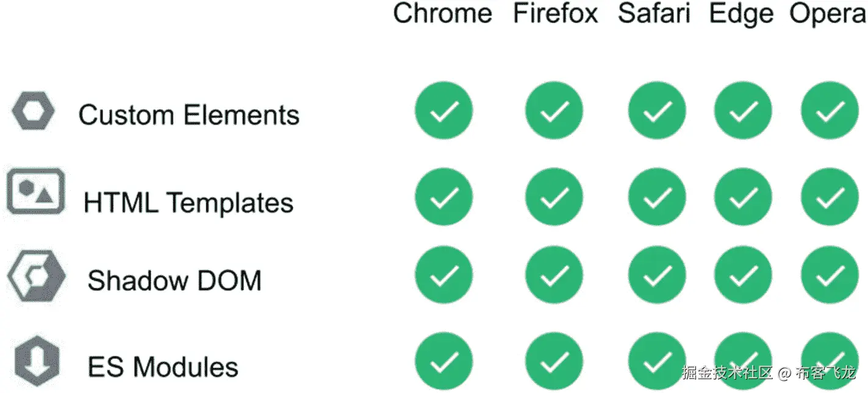Click Chrome checkmark for Custom Elements
This screenshot has width=868, height=393.
[443, 112]
